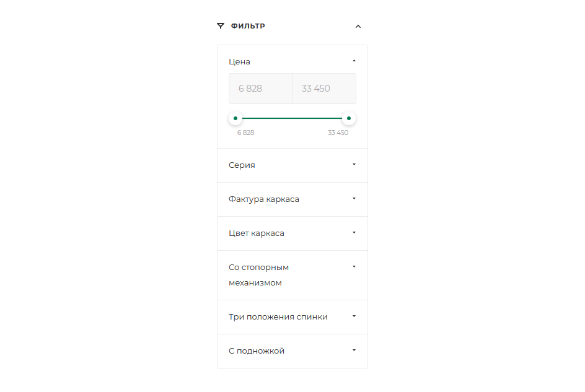Viewport: 585px width, 392px height.
Task: Expand the Серия filter arrow
Action: (x=354, y=165)
